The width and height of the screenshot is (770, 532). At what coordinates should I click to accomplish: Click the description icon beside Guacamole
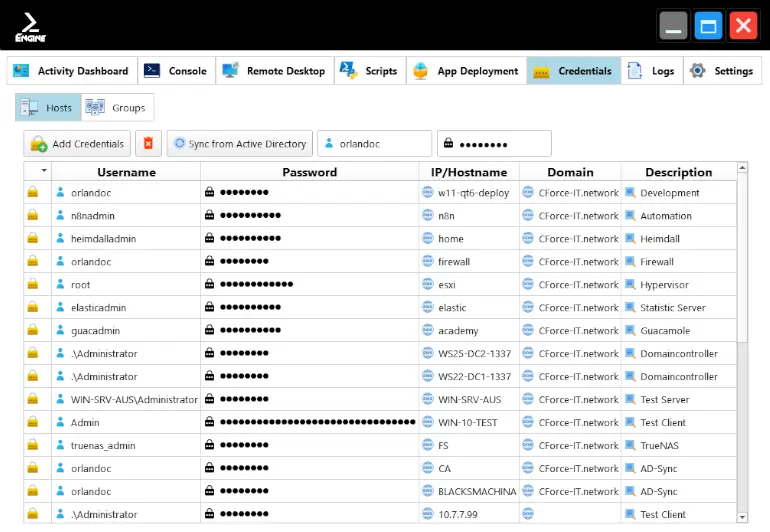[630, 331]
